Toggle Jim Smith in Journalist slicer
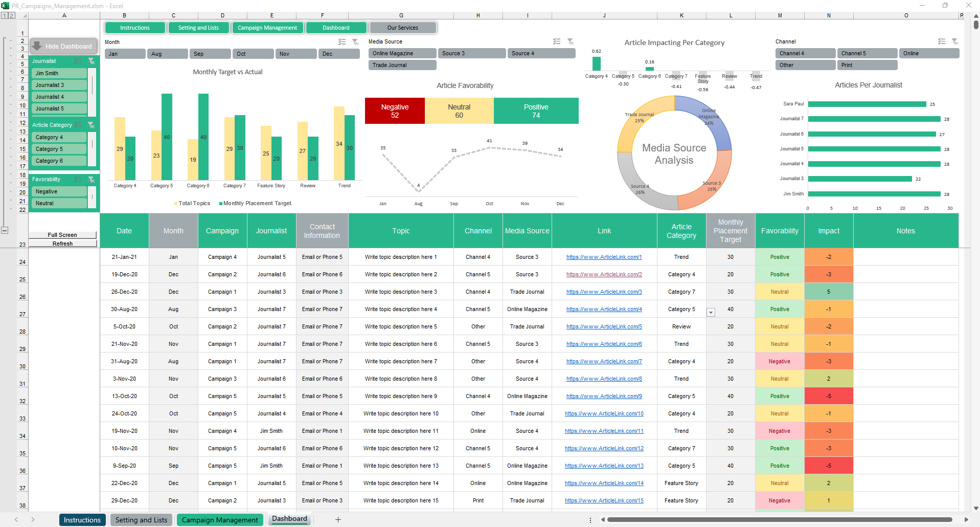The width and height of the screenshot is (980, 527). [59, 73]
